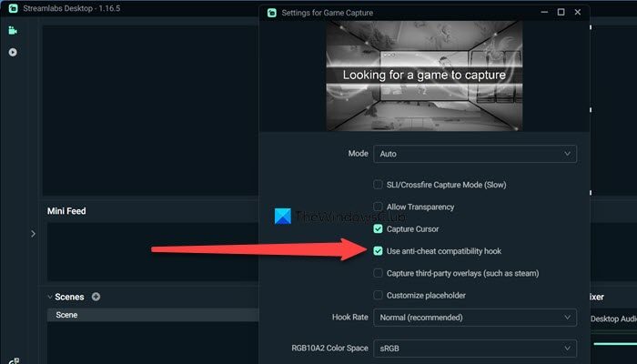Add a new scene with the plus icon
The height and width of the screenshot is (364, 637).
point(96,297)
